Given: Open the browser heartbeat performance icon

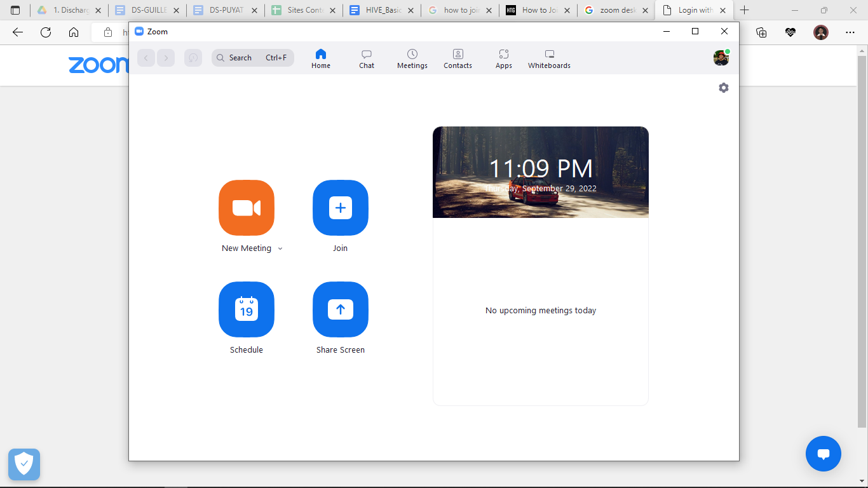Looking at the screenshot, I should click(790, 32).
